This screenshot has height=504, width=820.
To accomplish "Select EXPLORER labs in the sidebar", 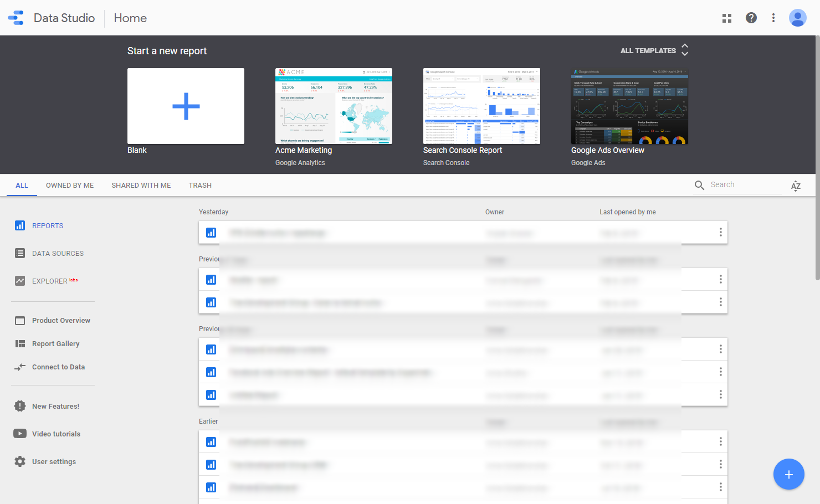I will (55, 281).
